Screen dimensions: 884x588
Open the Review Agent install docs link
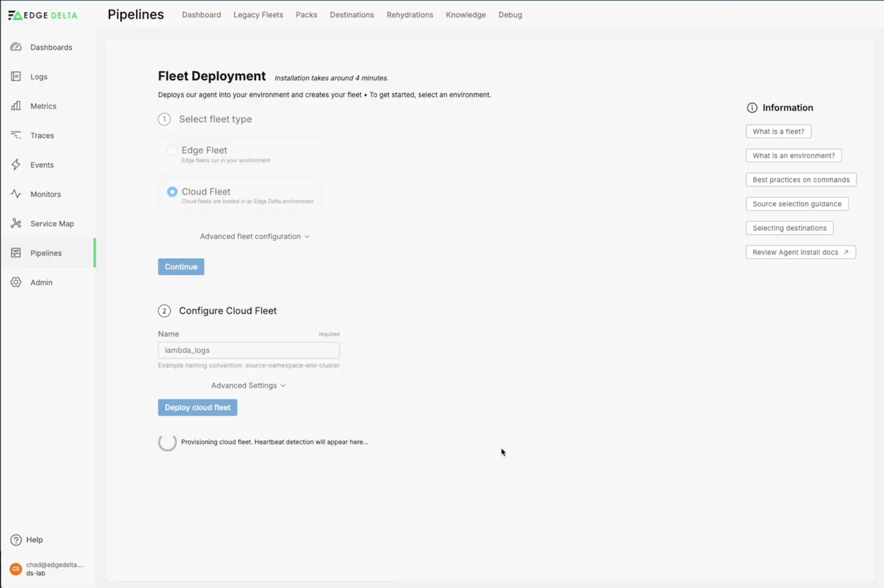tap(800, 252)
